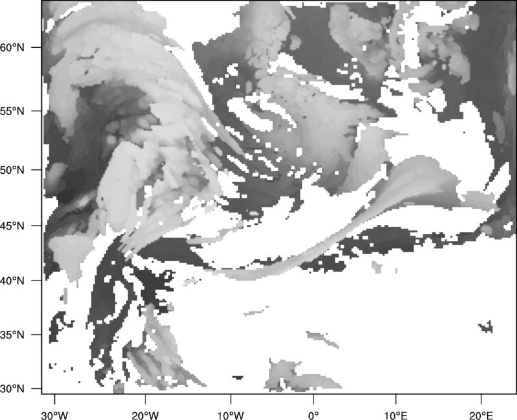Screen dimensions: 517x420
Task: Click the 20°E longitude label
Action: (x=481, y=415)
